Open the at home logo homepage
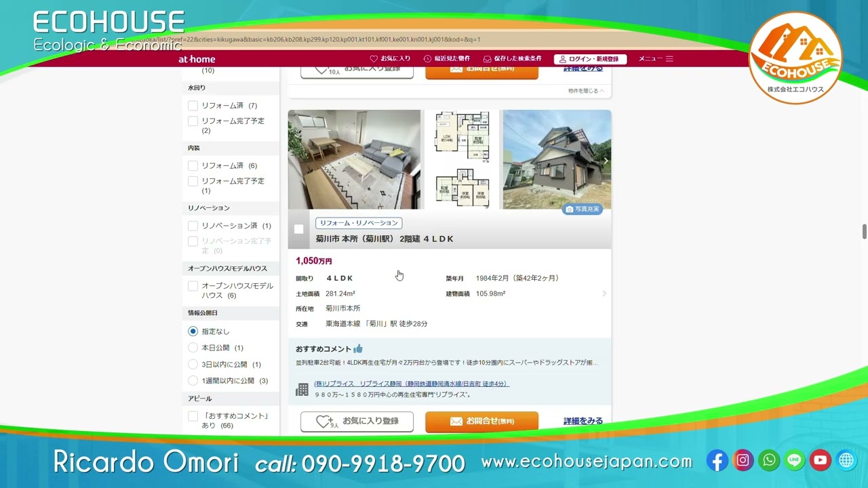868x488 pixels. (x=197, y=59)
